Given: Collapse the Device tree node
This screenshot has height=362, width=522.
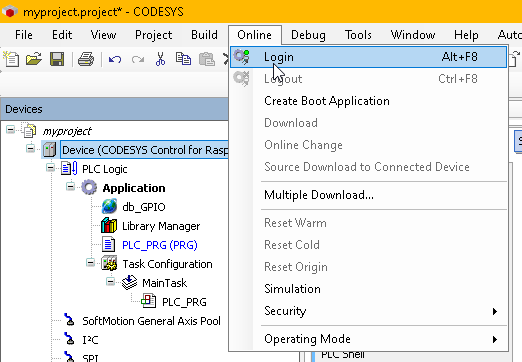Looking at the screenshot, I should [x=31, y=148].
